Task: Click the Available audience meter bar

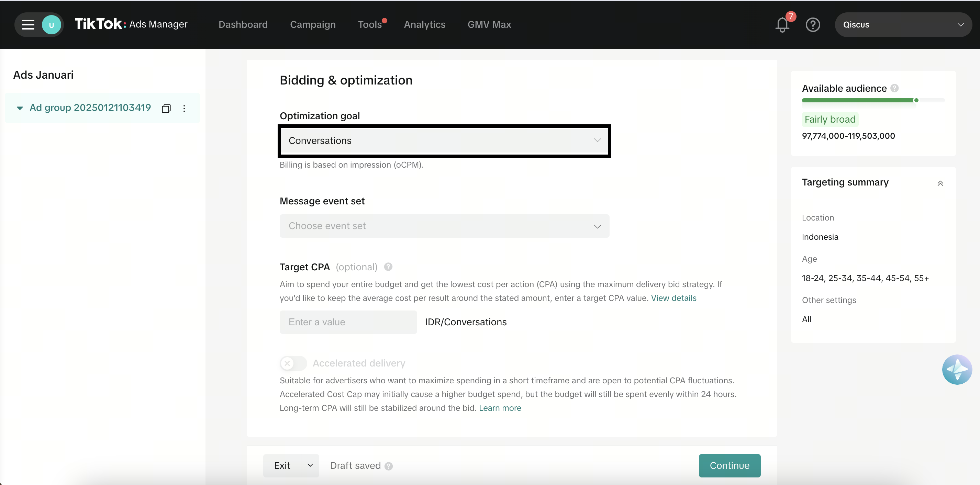Action: [873, 100]
